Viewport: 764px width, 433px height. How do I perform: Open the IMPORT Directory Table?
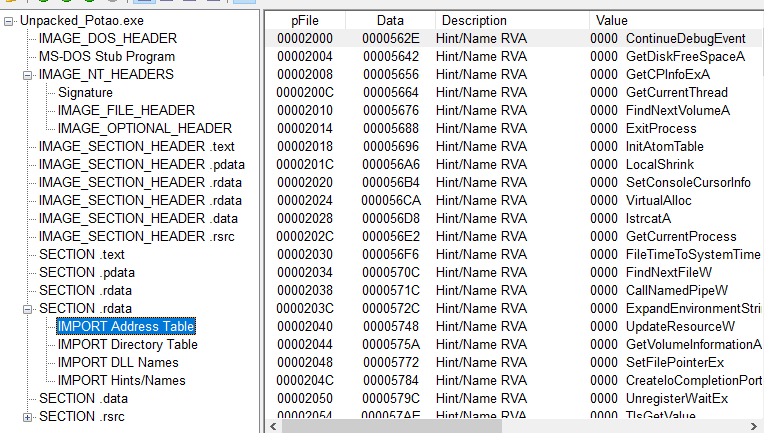[127, 345]
